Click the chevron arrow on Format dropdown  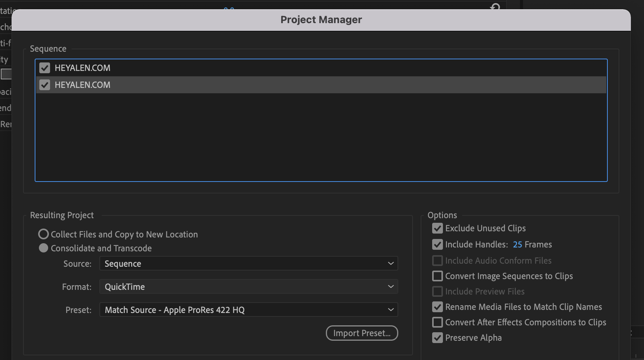[391, 287]
